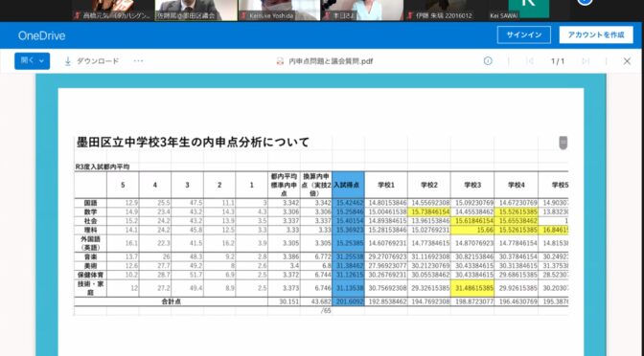This screenshot has height=356, width=644.
Task: Click the 保健体育 row label
Action: pyautogui.click(x=90, y=275)
